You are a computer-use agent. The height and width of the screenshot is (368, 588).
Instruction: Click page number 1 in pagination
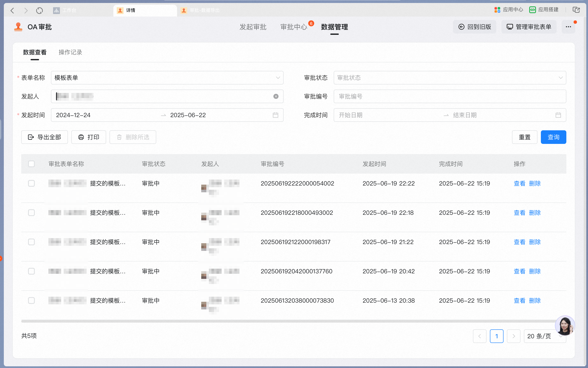[x=497, y=336]
